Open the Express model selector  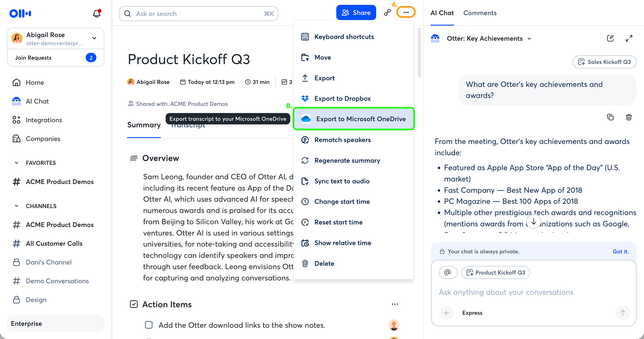point(472,313)
